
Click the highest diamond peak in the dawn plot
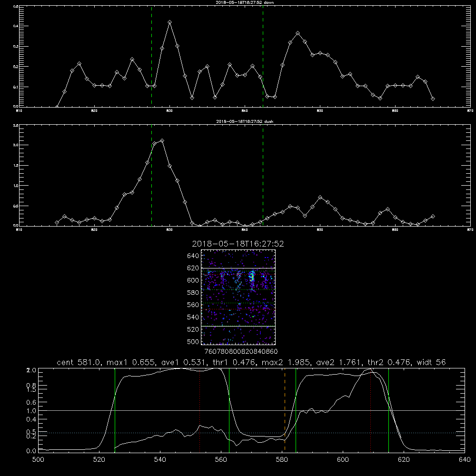coord(170,22)
